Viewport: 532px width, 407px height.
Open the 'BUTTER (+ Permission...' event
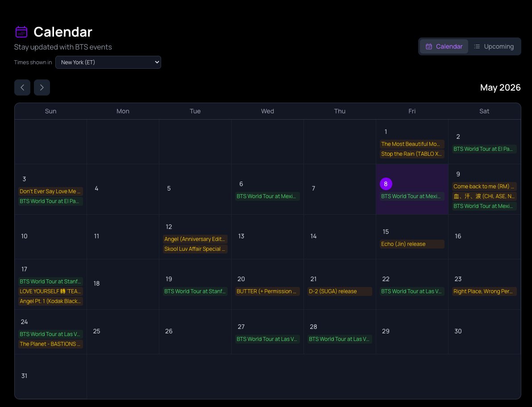pos(267,291)
